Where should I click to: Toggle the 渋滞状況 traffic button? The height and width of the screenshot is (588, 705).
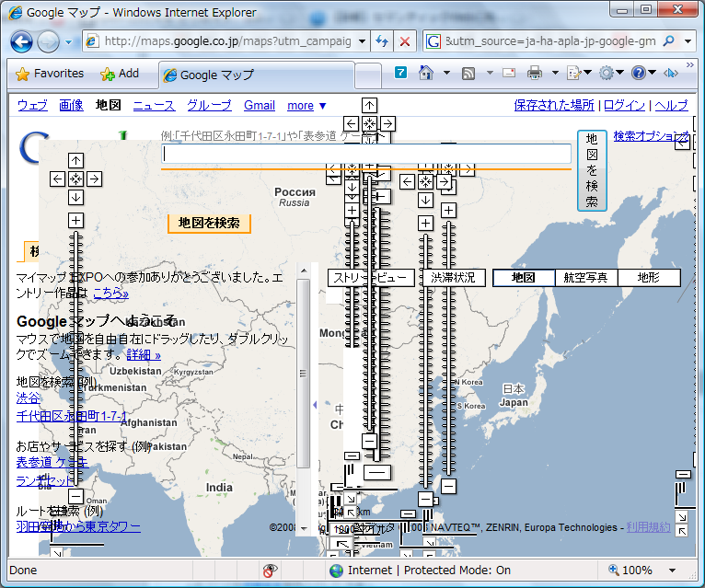[454, 278]
